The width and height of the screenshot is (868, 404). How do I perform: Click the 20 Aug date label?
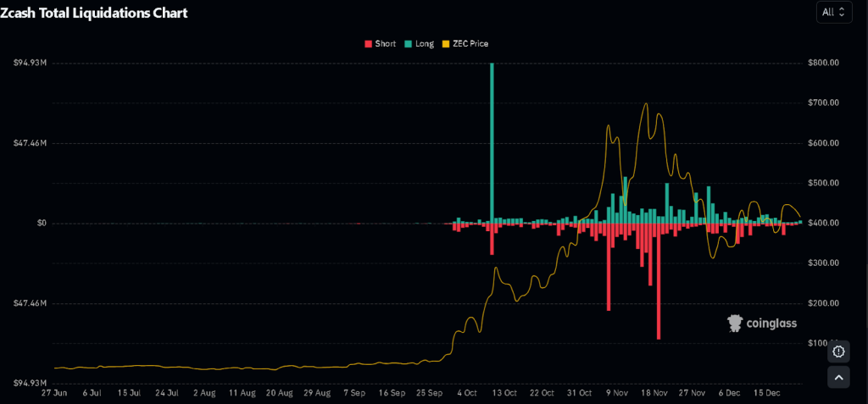pyautogui.click(x=279, y=394)
